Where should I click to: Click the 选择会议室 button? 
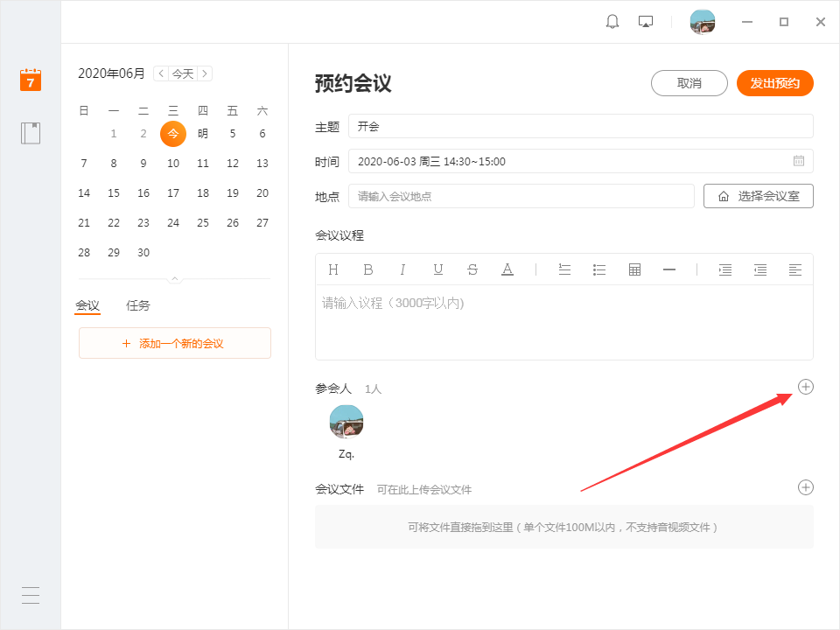[x=759, y=196]
